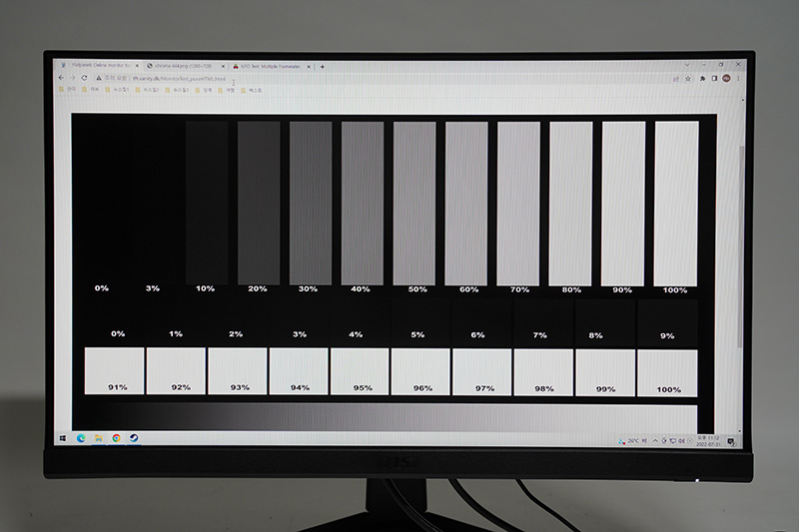The image size is (799, 532).
Task: Click the tall 100% white bar
Action: (x=676, y=204)
